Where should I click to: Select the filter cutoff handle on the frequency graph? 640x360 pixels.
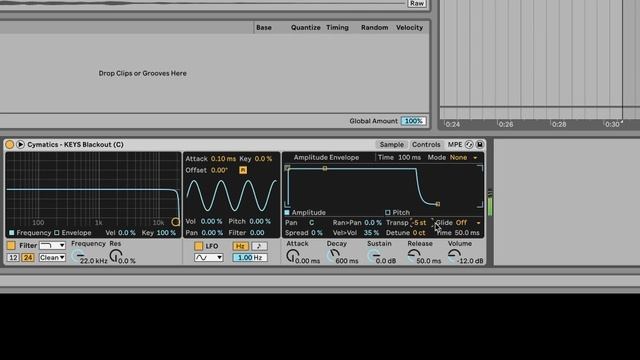[176, 222]
